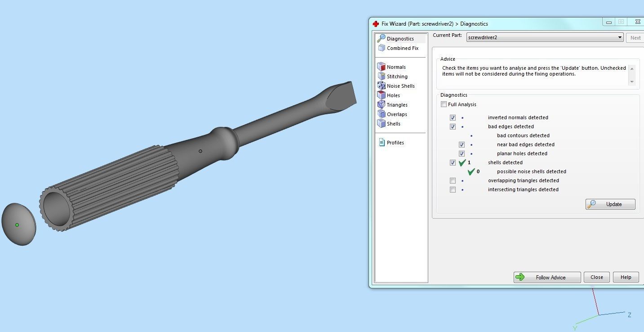644x332 pixels.
Task: Go to the Normals page
Action: 396,67
